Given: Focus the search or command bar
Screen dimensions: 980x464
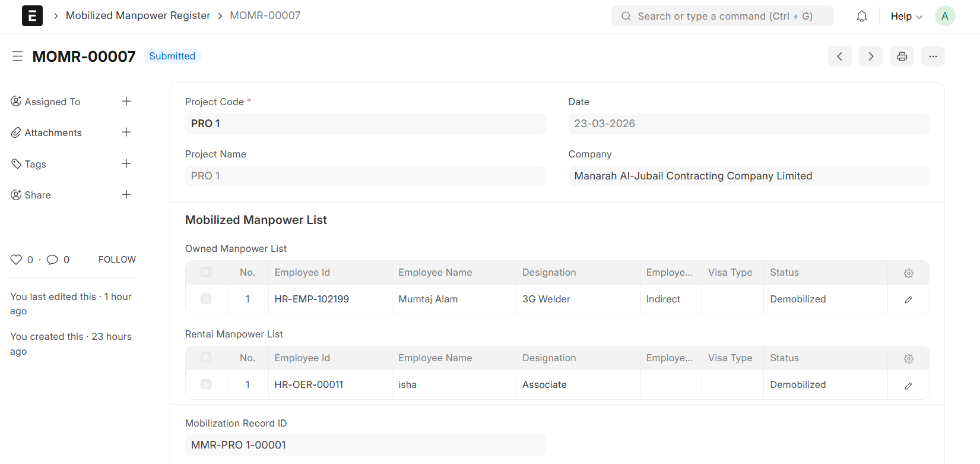Looking at the screenshot, I should [722, 16].
